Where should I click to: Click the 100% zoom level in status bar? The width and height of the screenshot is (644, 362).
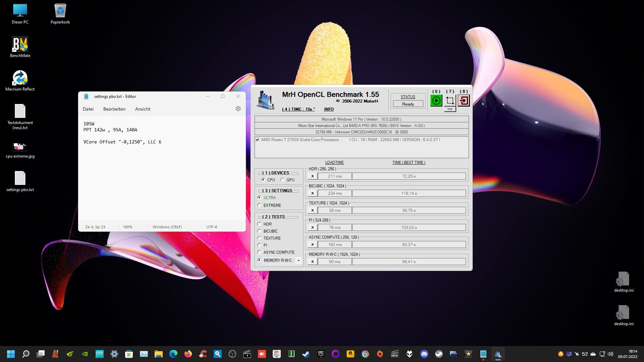(x=127, y=227)
